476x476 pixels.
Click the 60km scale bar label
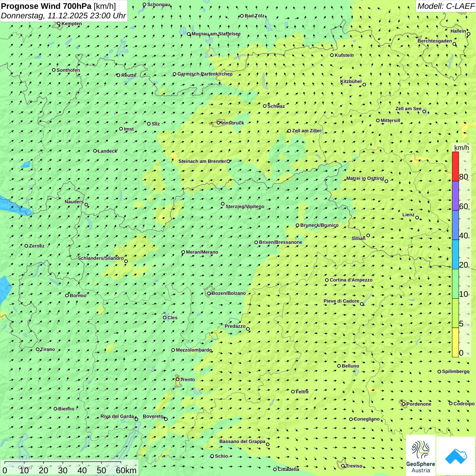(126, 471)
